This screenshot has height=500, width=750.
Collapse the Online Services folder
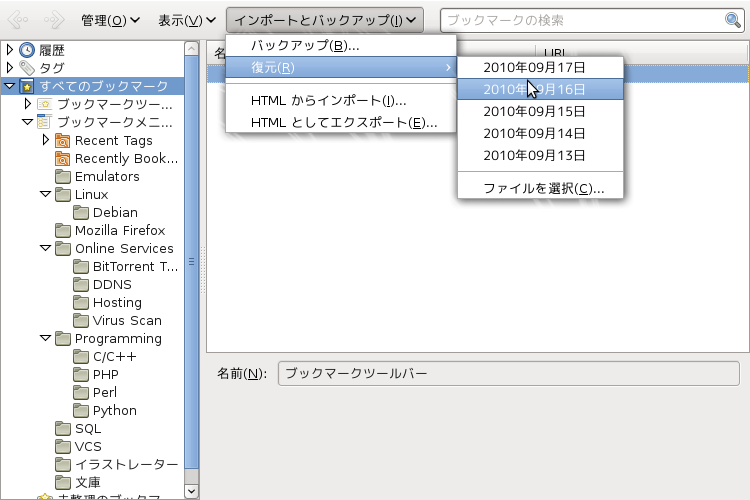point(46,249)
